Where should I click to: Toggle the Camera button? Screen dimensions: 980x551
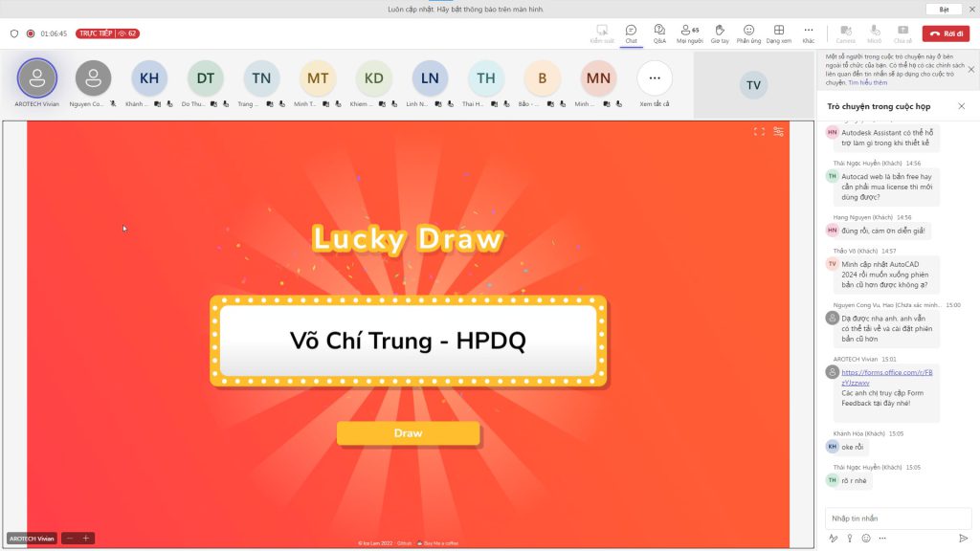tap(846, 33)
